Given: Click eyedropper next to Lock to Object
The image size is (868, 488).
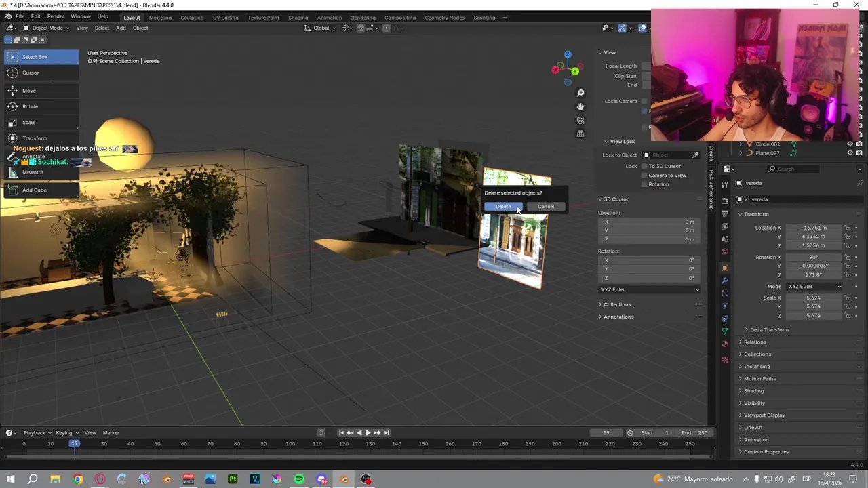Looking at the screenshot, I should coord(695,155).
